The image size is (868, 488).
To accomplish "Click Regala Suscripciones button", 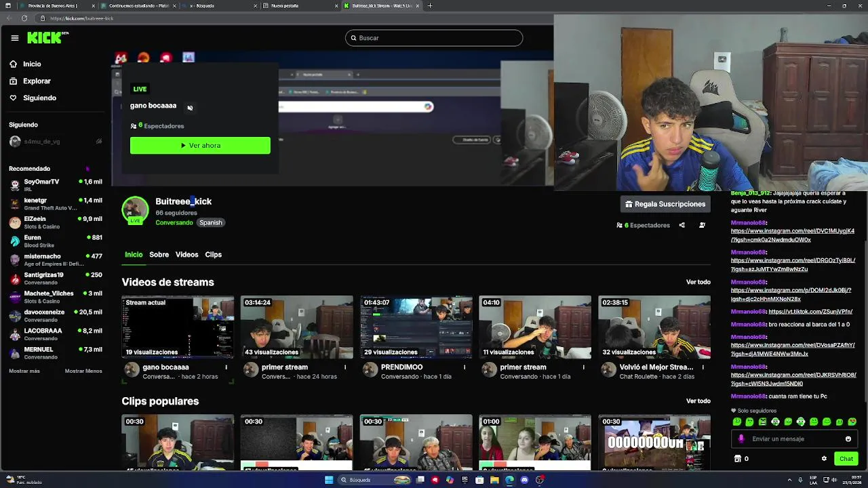I will [665, 204].
